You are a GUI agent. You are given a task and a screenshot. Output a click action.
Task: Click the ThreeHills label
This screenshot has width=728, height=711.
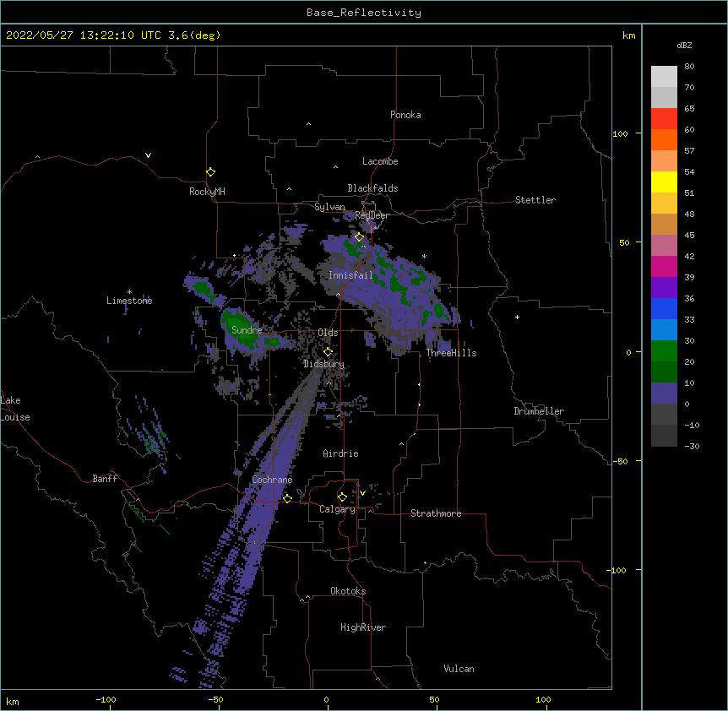click(451, 353)
